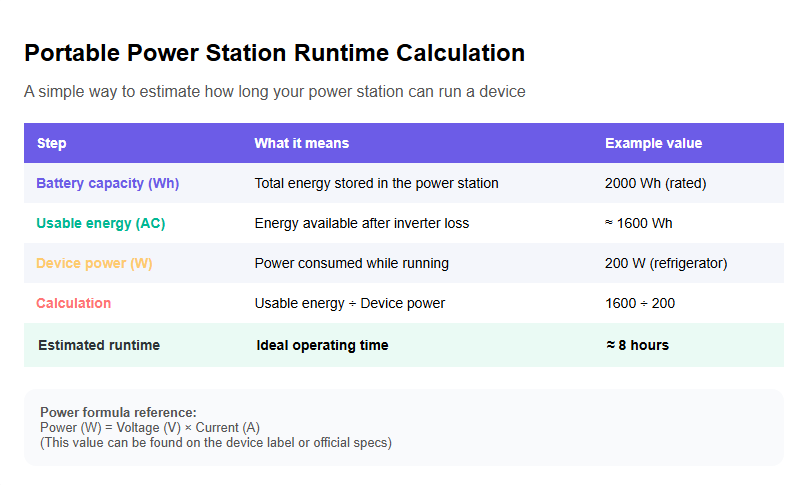Click the "Power formula reference:" heading

click(118, 412)
